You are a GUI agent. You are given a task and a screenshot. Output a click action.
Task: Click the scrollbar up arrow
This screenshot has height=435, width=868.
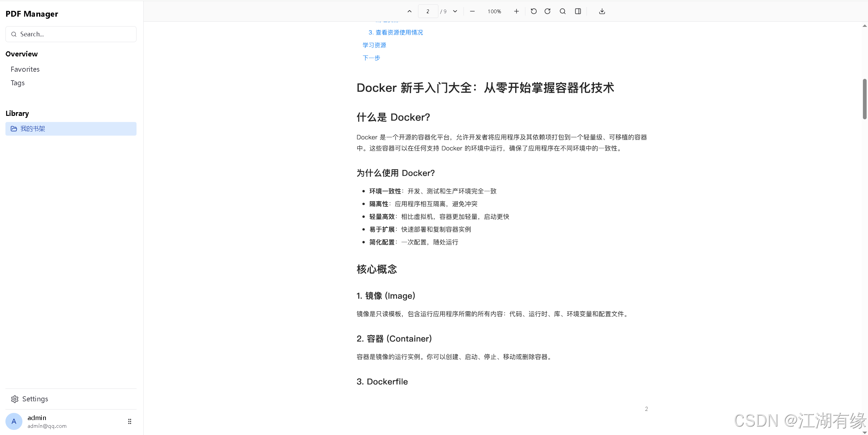(865, 25)
